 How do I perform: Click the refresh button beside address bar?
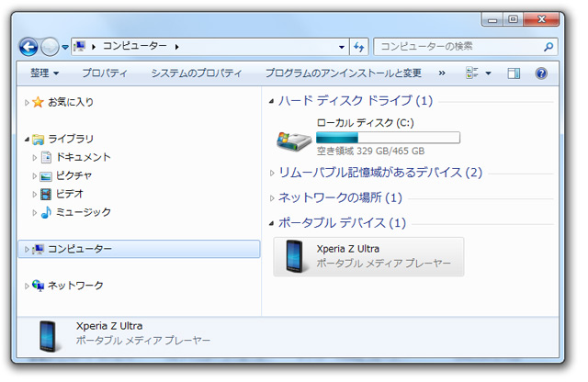click(358, 46)
